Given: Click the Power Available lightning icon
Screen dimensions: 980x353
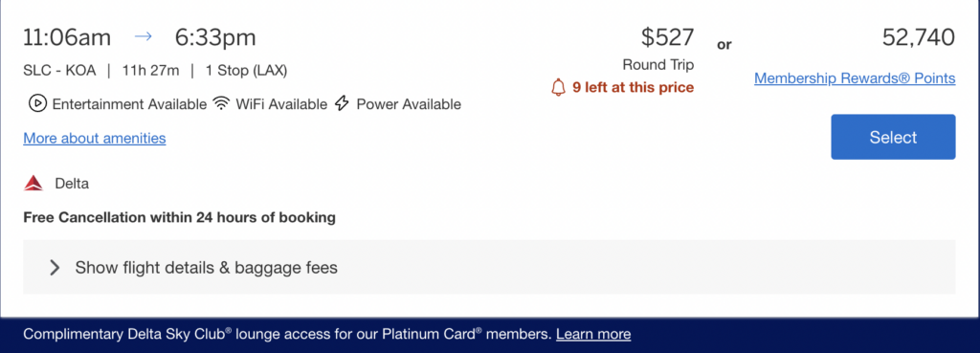Looking at the screenshot, I should (342, 103).
